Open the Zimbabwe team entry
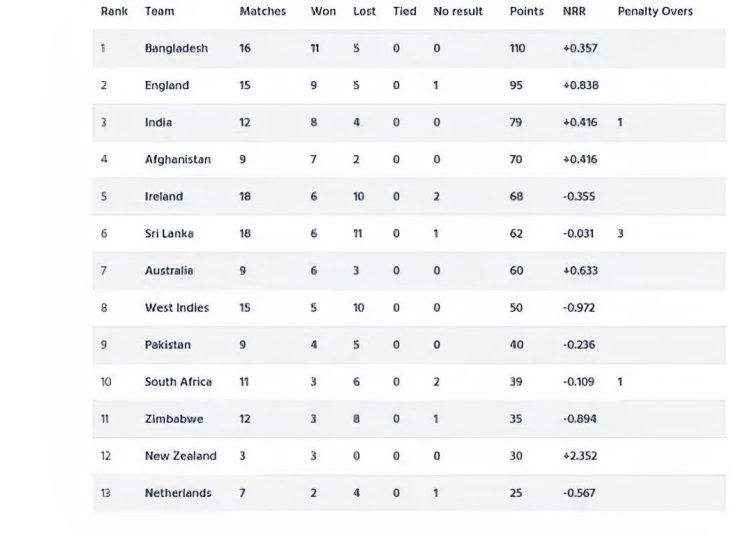This screenshot has width=750, height=536. 174,419
